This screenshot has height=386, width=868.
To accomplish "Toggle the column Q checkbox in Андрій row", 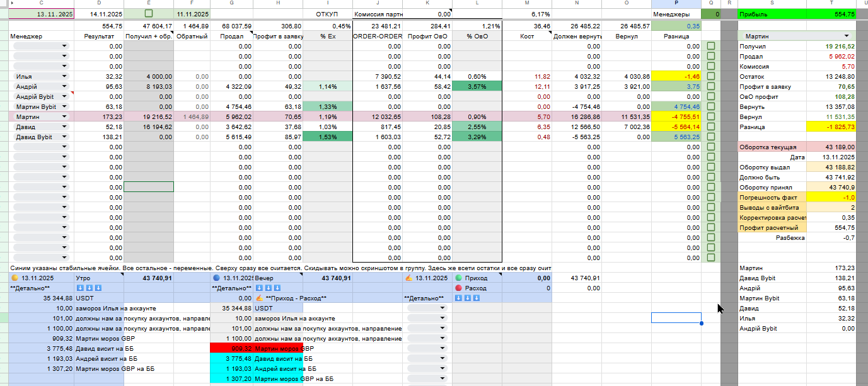I will click(x=711, y=86).
